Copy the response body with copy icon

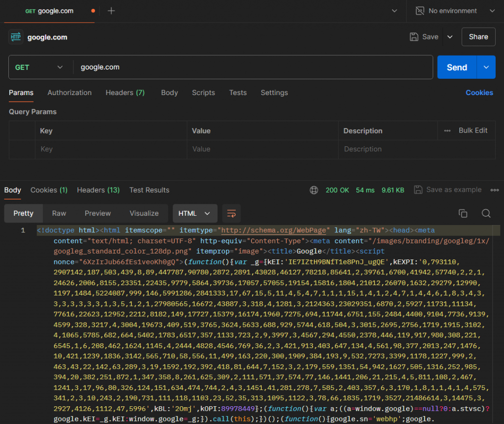tap(463, 213)
